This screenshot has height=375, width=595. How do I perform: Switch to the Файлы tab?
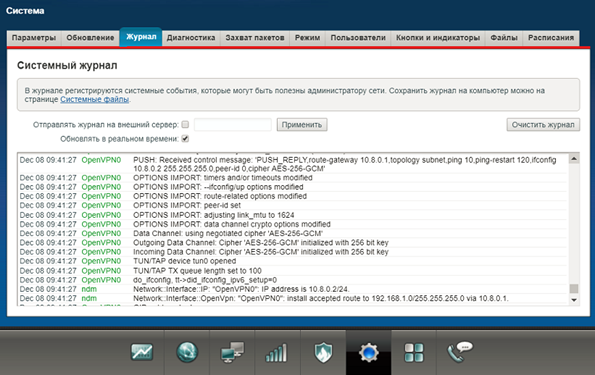[504, 38]
